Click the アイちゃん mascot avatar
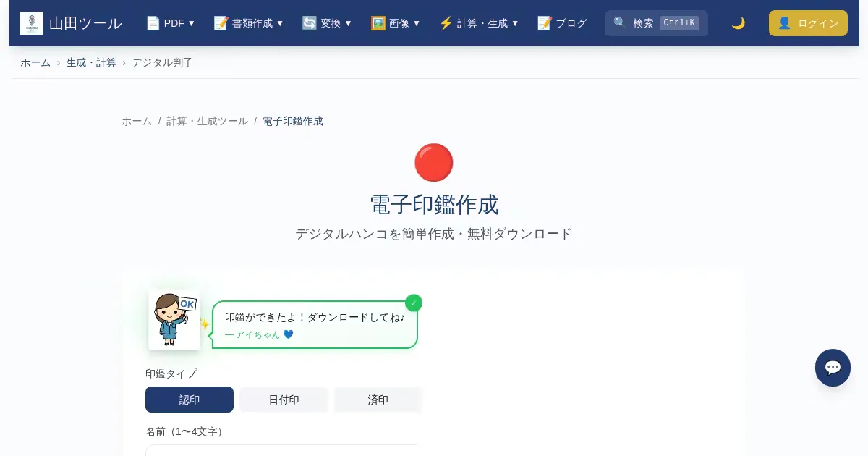868x456 pixels. tap(174, 320)
